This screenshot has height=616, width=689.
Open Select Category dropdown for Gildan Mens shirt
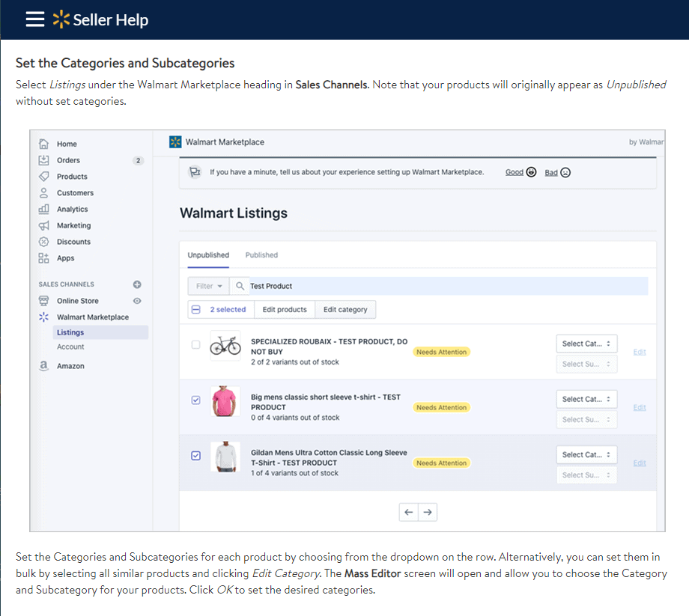pos(586,454)
